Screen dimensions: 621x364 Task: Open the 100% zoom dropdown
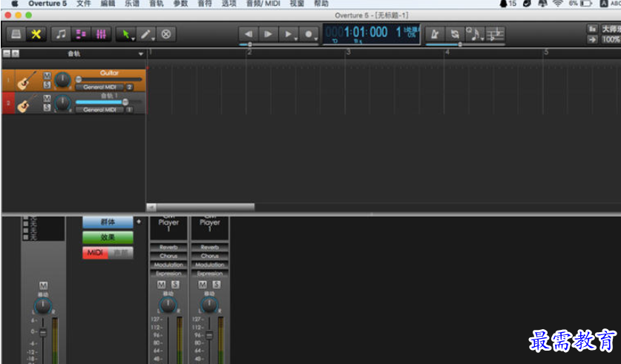point(611,39)
